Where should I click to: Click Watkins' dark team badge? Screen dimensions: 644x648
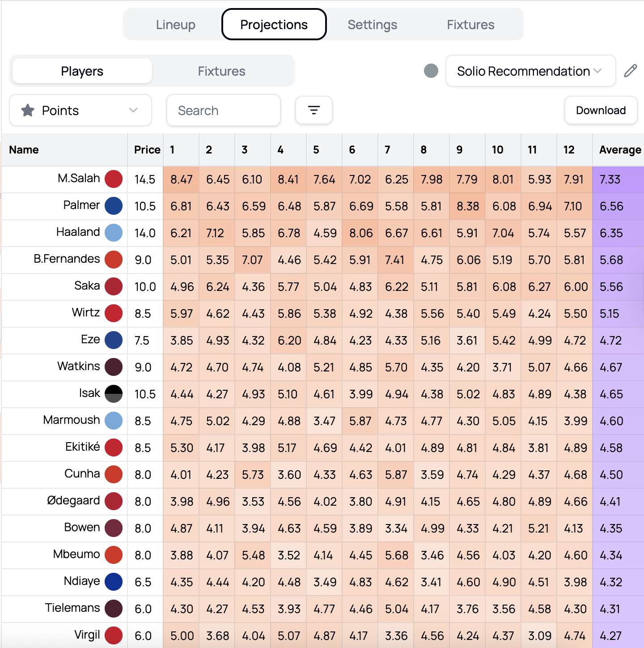[x=114, y=367]
